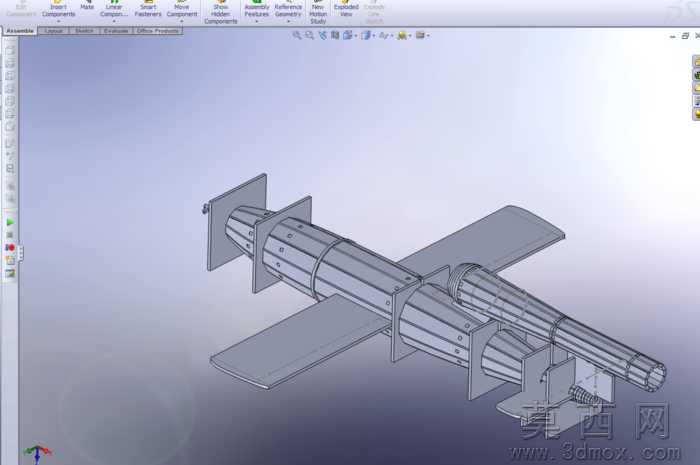Screen dimensions: 700x465
Task: Click Display Style icon
Action: tap(366, 35)
